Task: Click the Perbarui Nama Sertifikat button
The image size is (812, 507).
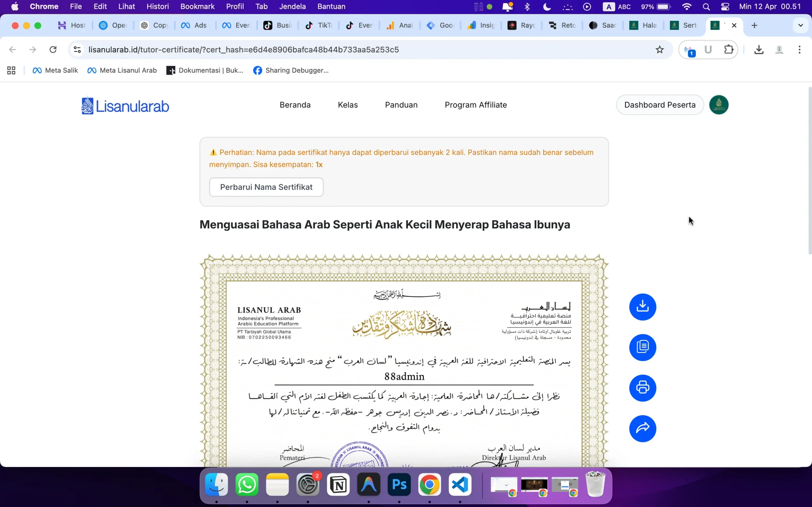Action: pos(266,187)
